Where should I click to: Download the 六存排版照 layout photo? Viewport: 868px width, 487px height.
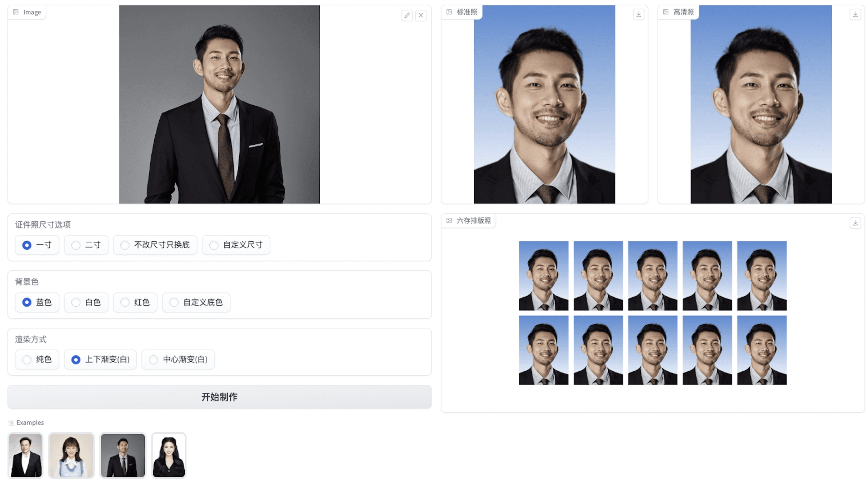[855, 223]
